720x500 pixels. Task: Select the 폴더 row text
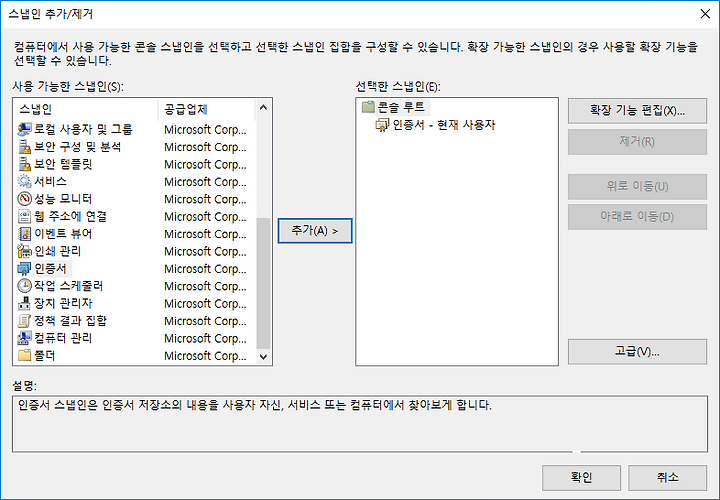45,355
